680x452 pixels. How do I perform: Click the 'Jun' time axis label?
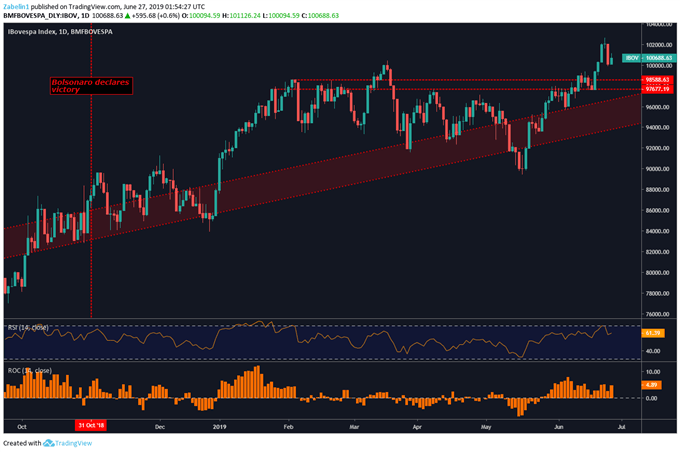click(559, 427)
